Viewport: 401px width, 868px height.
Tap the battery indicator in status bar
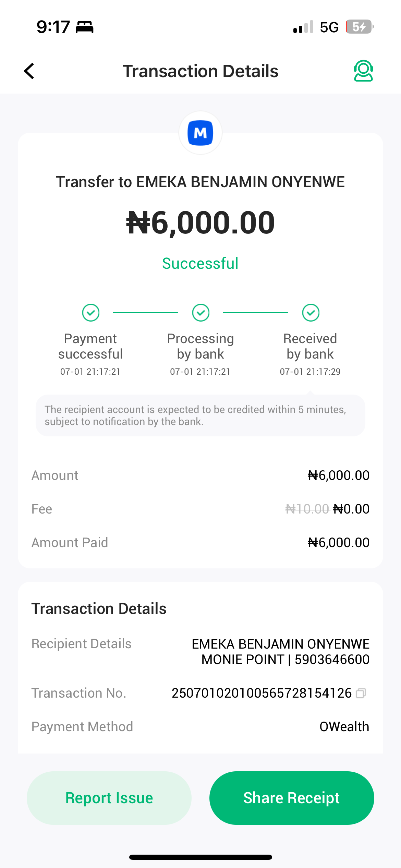coord(359,27)
